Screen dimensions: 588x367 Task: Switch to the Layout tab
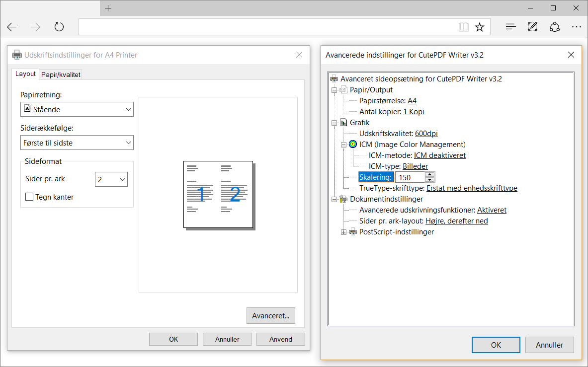[x=25, y=74]
